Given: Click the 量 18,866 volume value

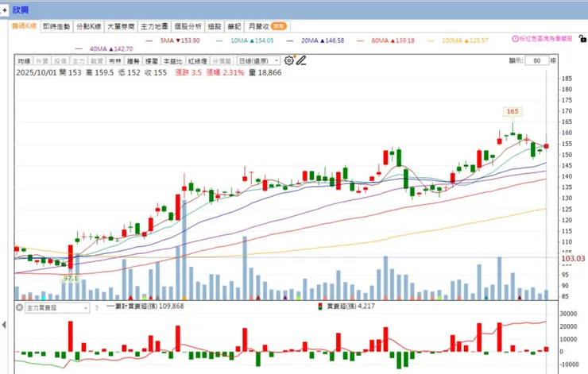Looking at the screenshot, I should pos(265,73).
